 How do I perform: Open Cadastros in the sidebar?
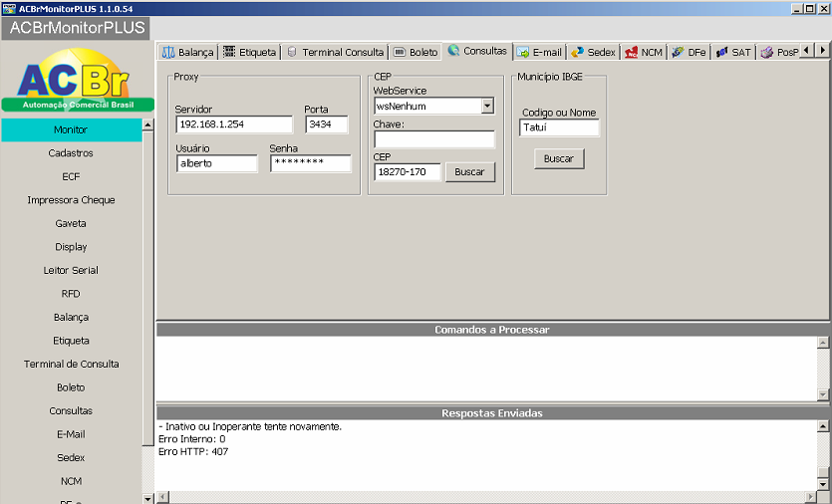71,153
